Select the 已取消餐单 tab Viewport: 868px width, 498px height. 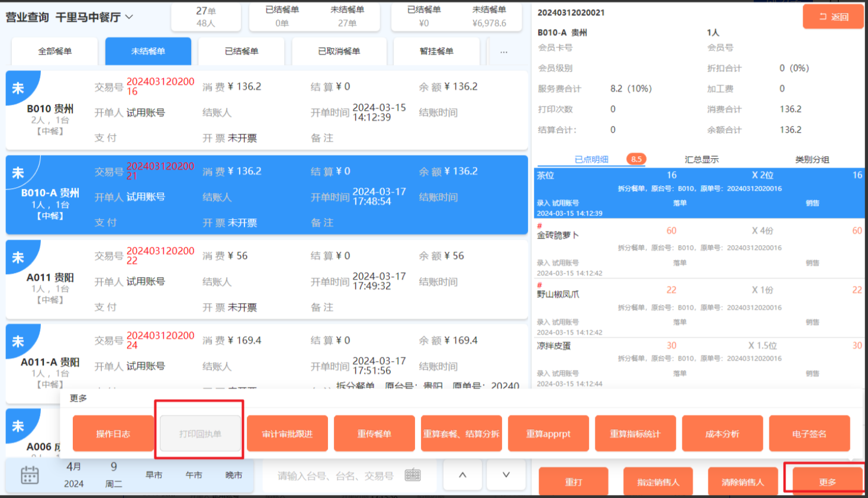[339, 52]
